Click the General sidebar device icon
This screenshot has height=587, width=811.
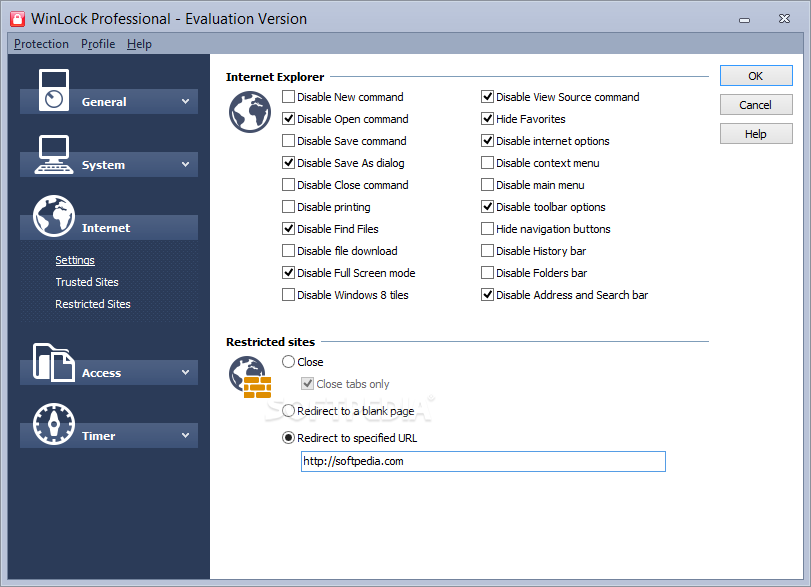(x=54, y=90)
